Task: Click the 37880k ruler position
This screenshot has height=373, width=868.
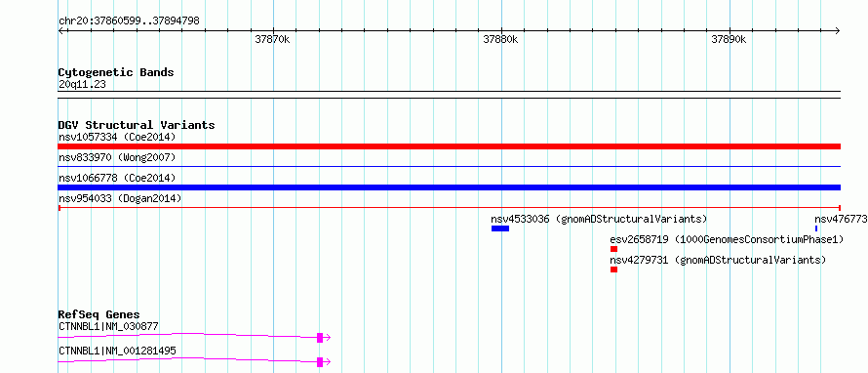Action: pos(500,39)
